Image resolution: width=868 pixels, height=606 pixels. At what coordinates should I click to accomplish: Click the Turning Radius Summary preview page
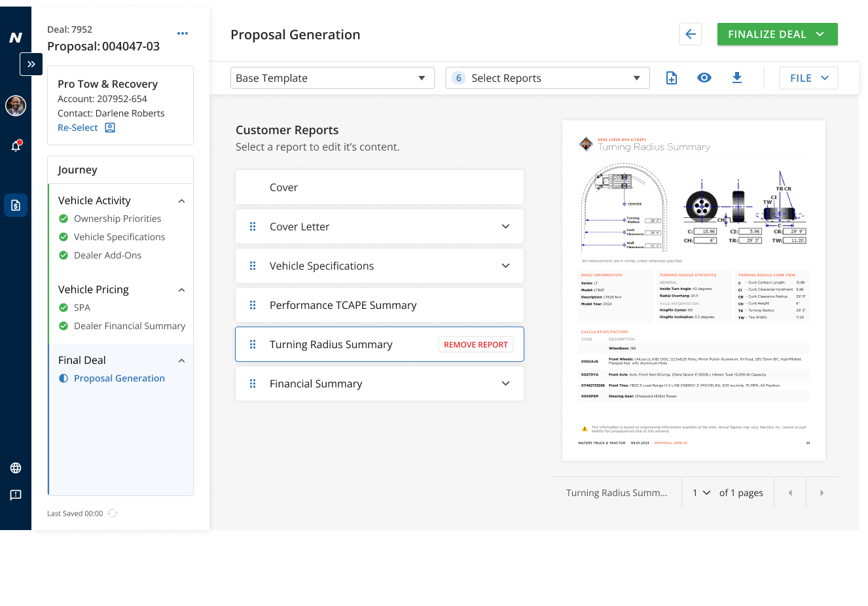pyautogui.click(x=694, y=291)
